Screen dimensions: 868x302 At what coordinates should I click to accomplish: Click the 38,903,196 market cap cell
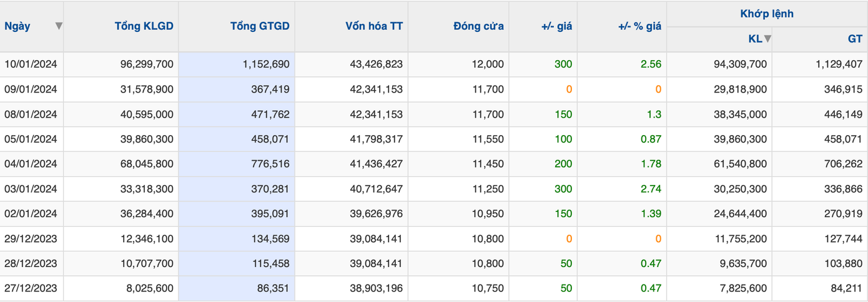click(x=376, y=289)
